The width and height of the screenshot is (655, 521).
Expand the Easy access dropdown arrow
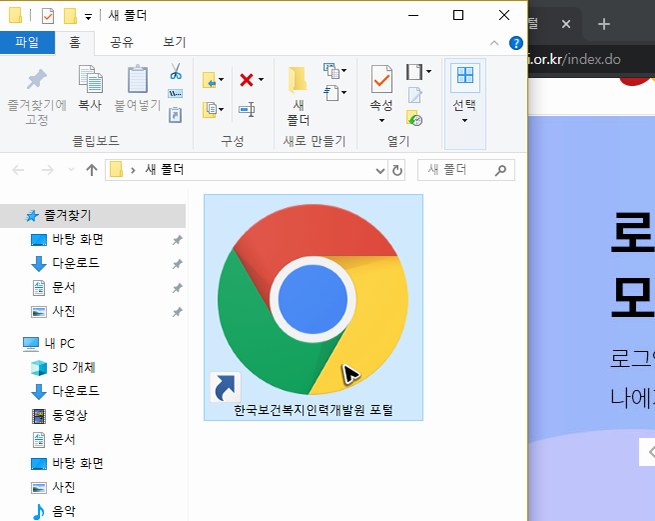tap(344, 92)
